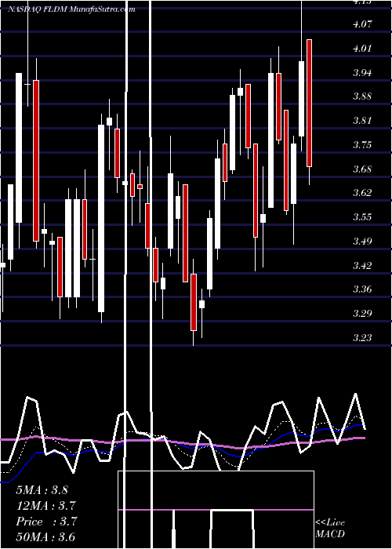Click the 3.29 price axis label
Image resolution: width=392 pixels, height=549 pixels.
coord(362,313)
